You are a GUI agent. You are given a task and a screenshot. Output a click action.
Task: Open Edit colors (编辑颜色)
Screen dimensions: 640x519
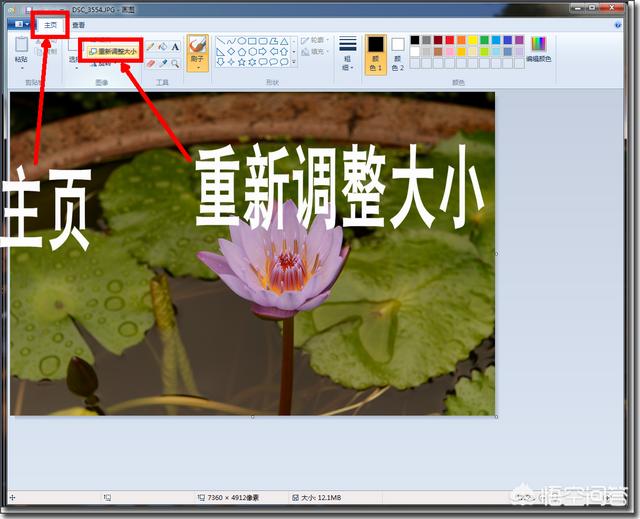539,48
